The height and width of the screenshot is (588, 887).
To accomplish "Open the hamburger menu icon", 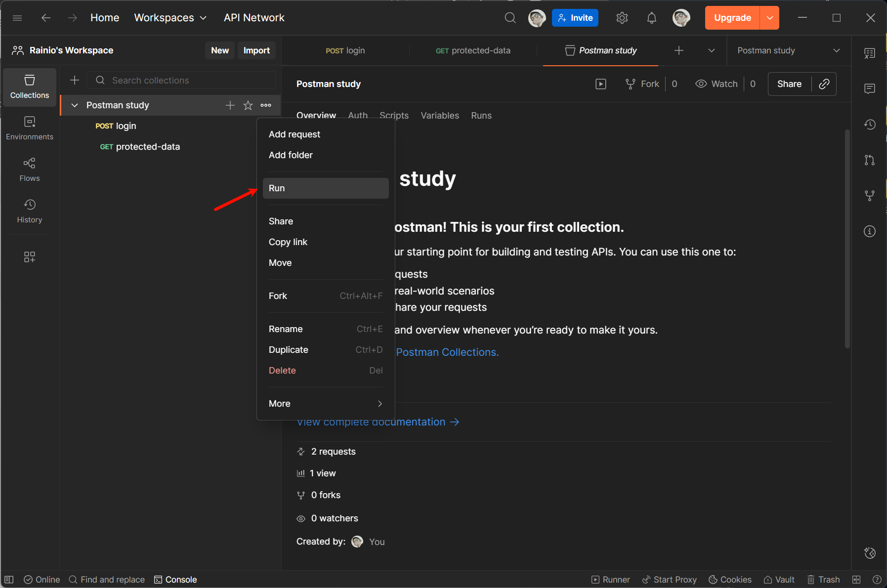I will click(17, 18).
